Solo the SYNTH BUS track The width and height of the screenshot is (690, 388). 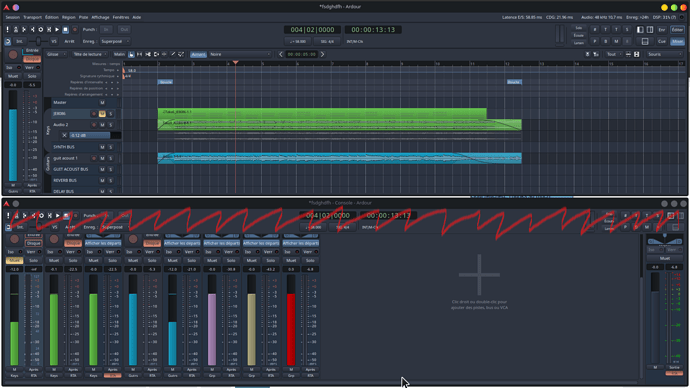click(x=110, y=147)
